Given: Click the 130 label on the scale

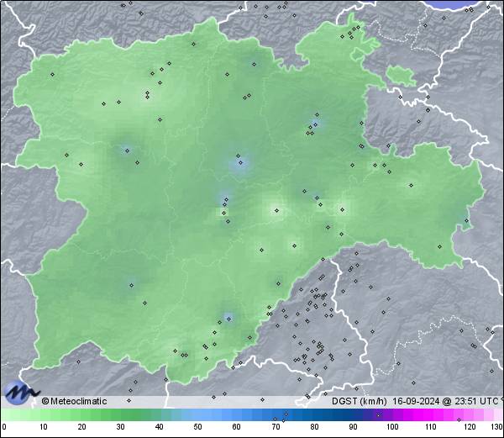Looking at the screenshot, I should (x=496, y=427).
